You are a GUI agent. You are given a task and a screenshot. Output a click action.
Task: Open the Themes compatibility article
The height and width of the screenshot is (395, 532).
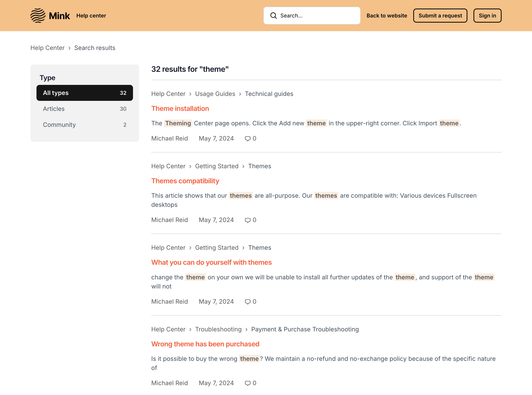tap(185, 181)
